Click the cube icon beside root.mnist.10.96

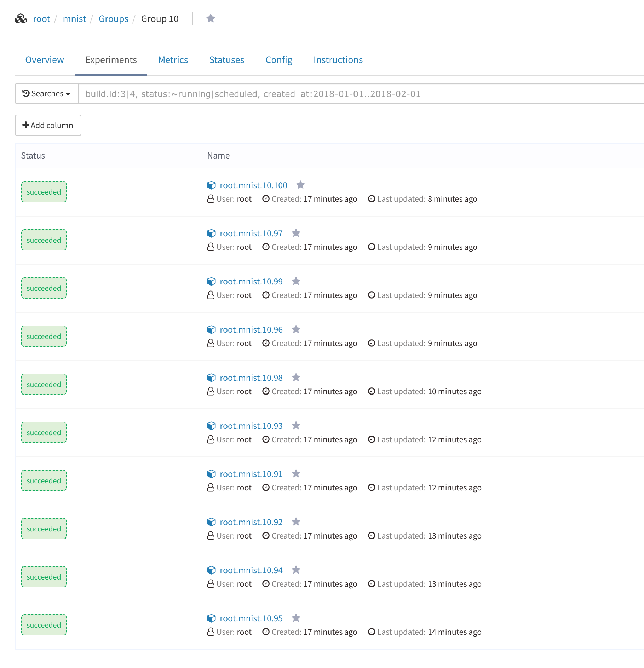(x=211, y=330)
